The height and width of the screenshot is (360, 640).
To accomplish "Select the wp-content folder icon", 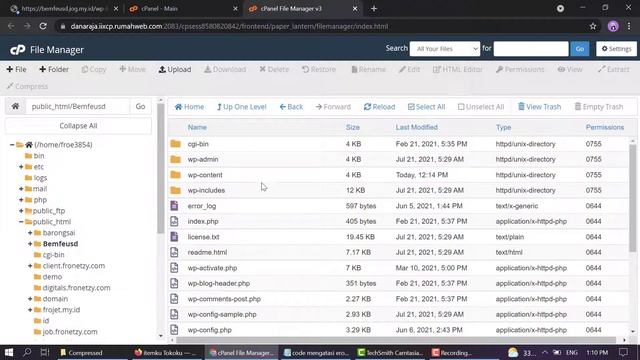I will pos(176,175).
